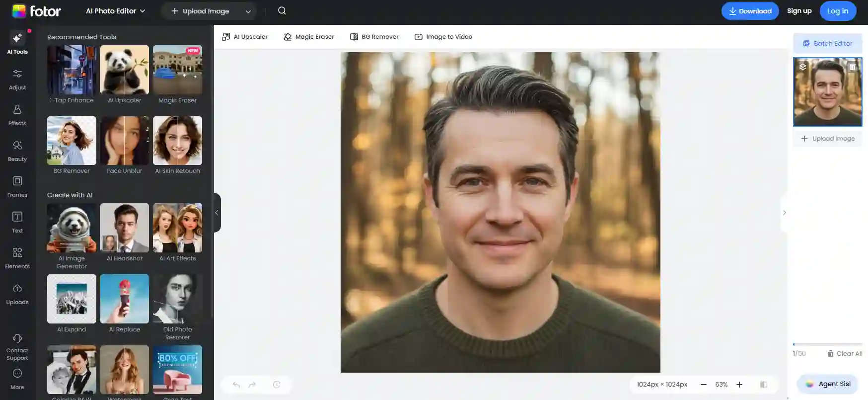Viewport: 868px width, 400px height.
Task: Collapse the left tools panel
Action: tap(217, 213)
